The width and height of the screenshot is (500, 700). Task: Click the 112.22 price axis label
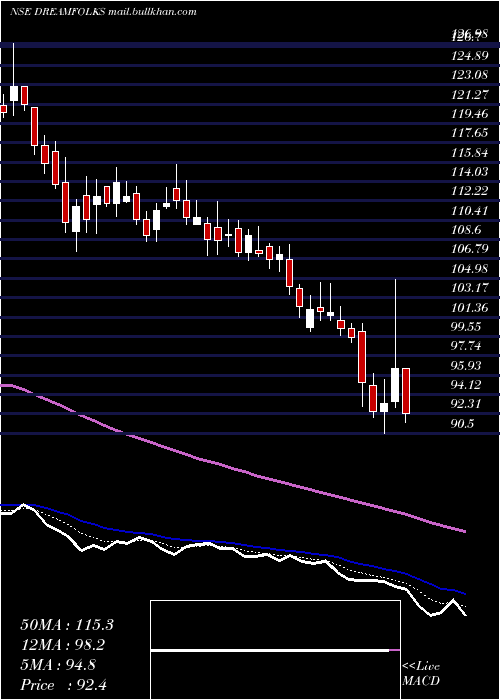tap(470, 191)
